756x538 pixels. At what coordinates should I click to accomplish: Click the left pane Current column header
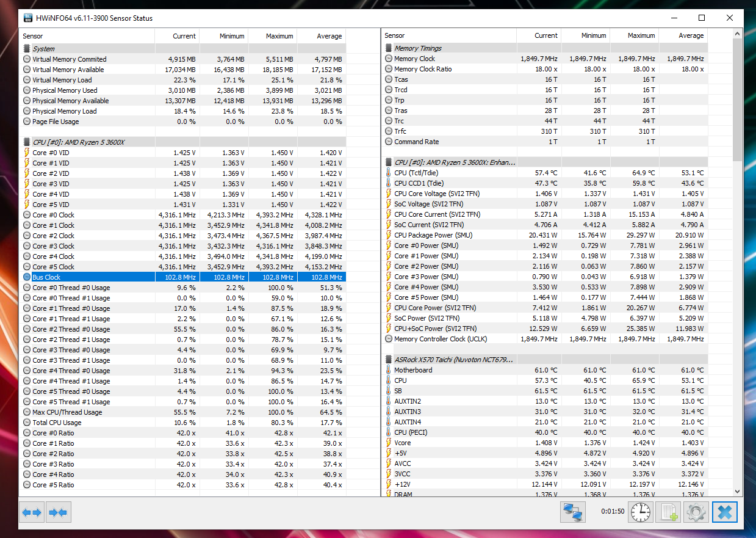click(178, 36)
